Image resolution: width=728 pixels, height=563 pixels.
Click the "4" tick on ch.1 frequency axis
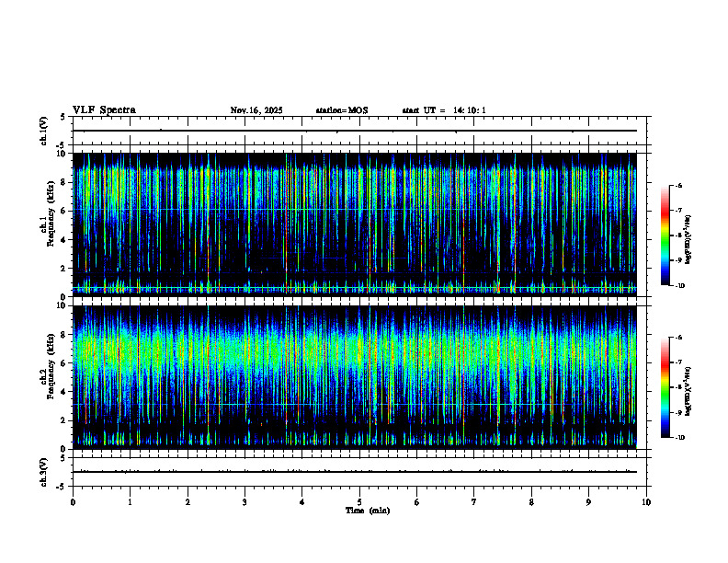tap(64, 240)
